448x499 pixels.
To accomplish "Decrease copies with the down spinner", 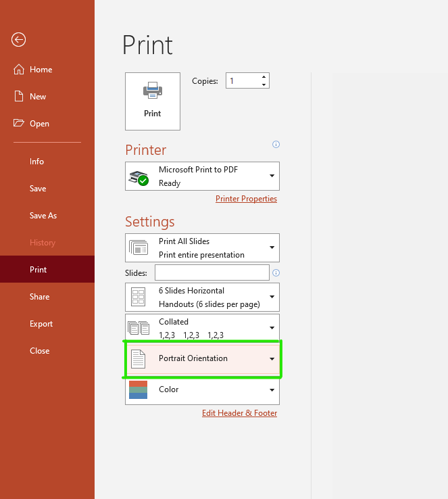I will tap(264, 85).
